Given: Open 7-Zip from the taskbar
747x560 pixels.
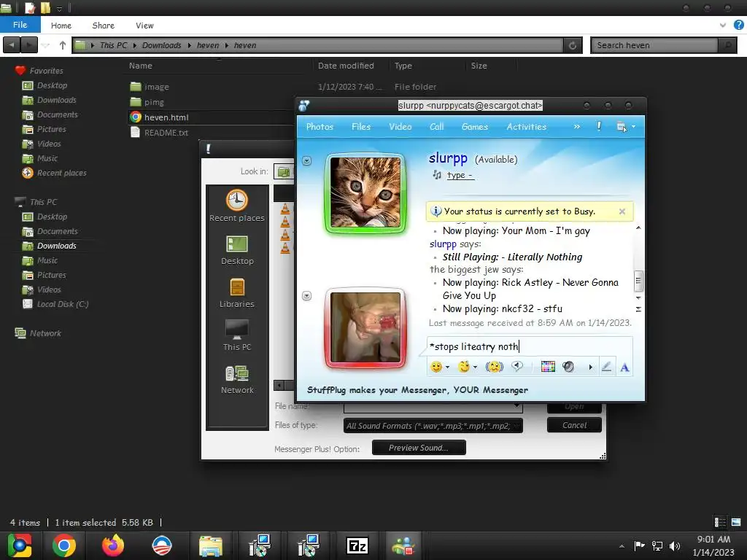Looking at the screenshot, I should tap(357, 545).
